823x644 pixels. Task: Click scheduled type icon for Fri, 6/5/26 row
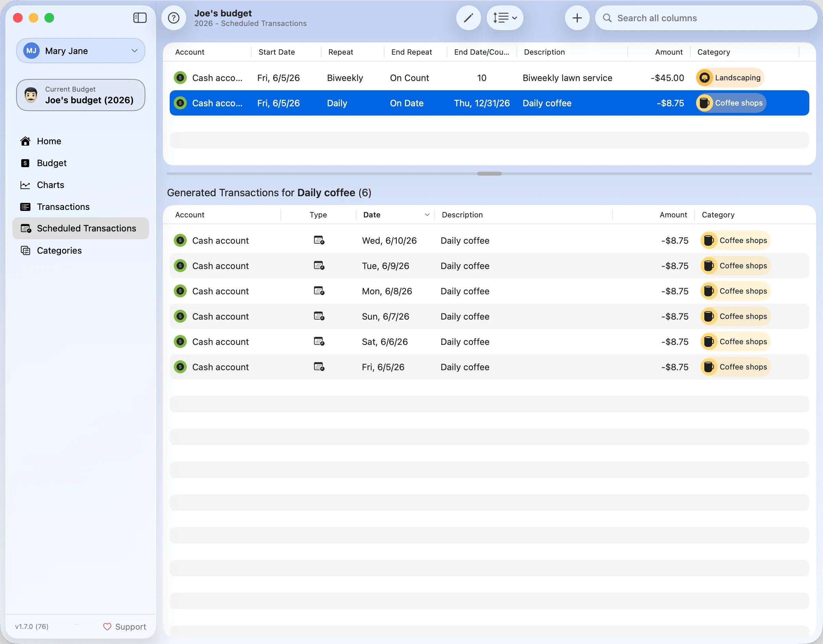(x=319, y=366)
